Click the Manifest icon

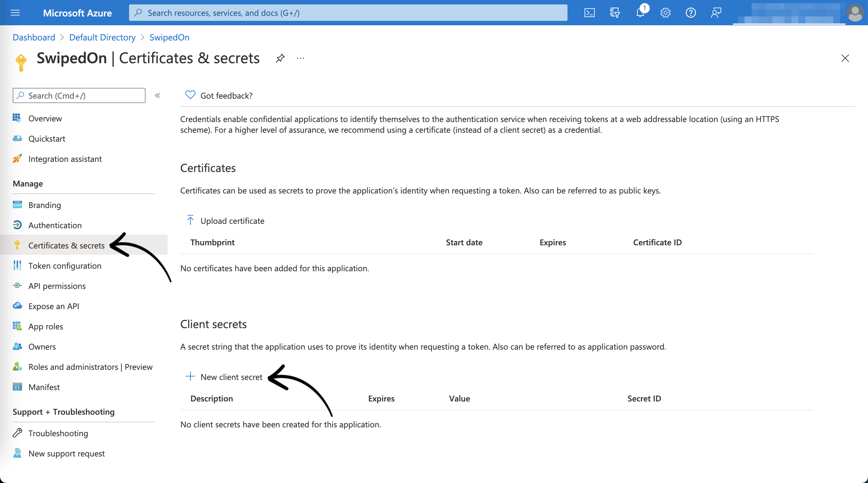coord(17,387)
